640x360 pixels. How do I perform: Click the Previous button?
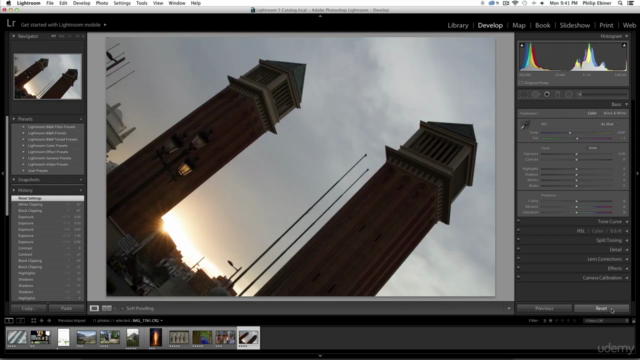tap(544, 308)
